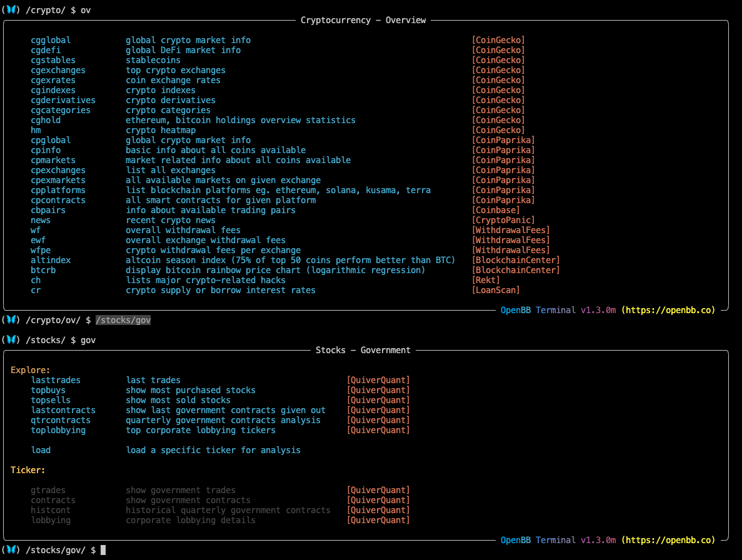This screenshot has height=560, width=742.
Task: Click the Explore: section heading
Action: [x=30, y=370]
